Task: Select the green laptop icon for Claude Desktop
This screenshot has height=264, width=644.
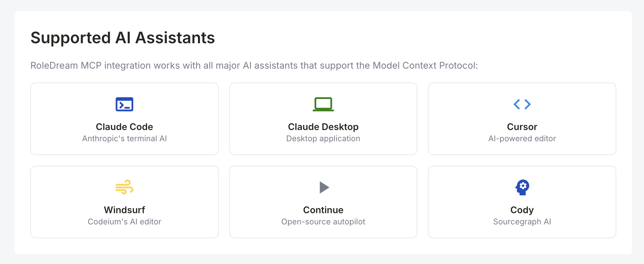Action: click(x=323, y=104)
